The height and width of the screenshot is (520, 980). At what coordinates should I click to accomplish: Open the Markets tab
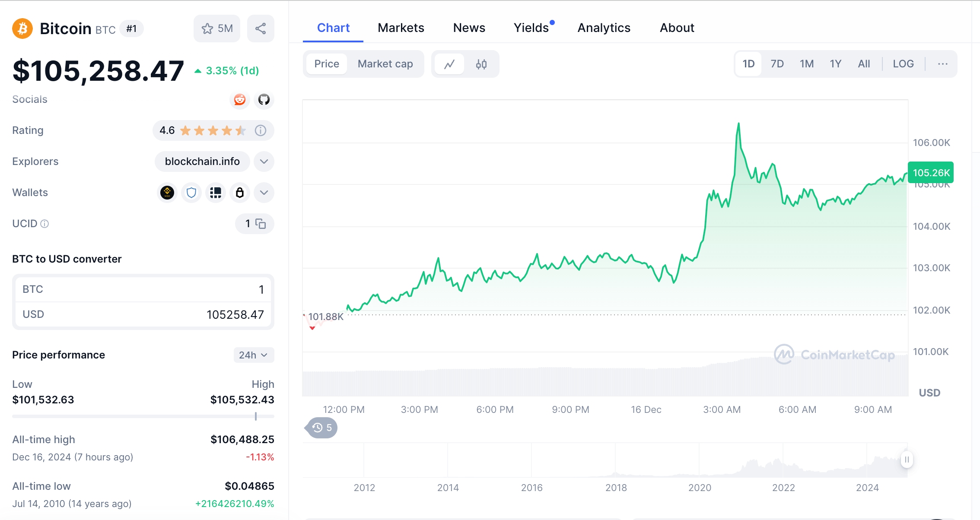[x=401, y=27]
